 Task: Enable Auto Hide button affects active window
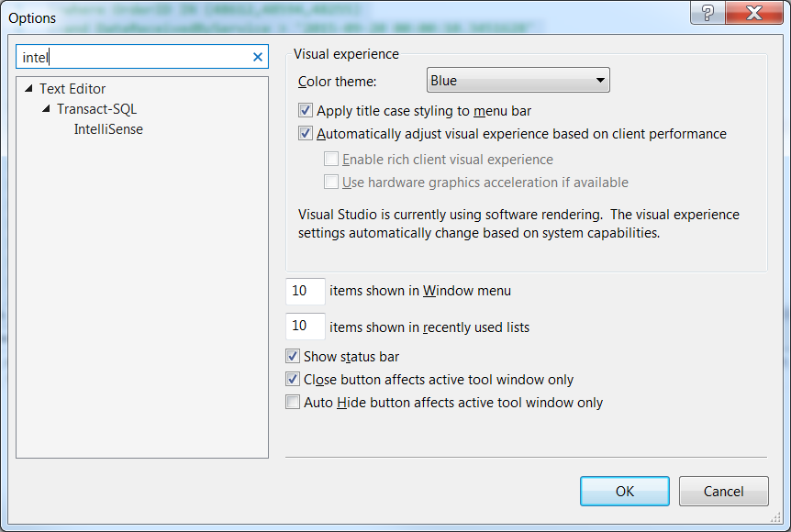(x=293, y=403)
